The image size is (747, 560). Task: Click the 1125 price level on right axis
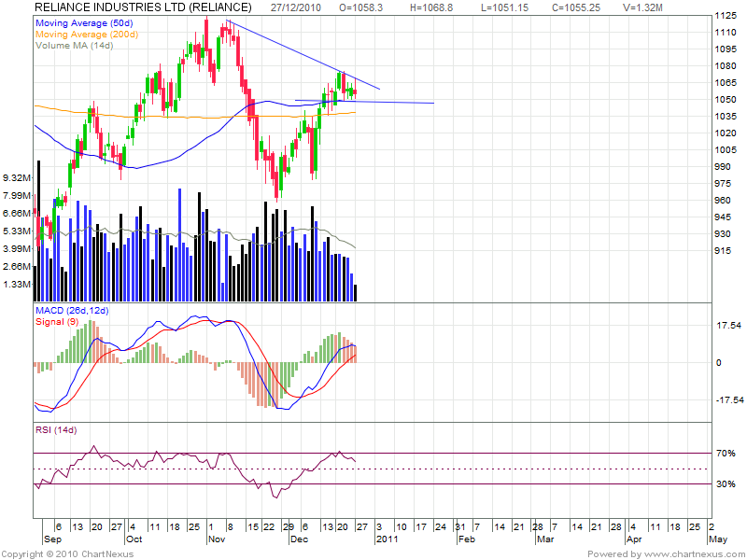point(726,16)
